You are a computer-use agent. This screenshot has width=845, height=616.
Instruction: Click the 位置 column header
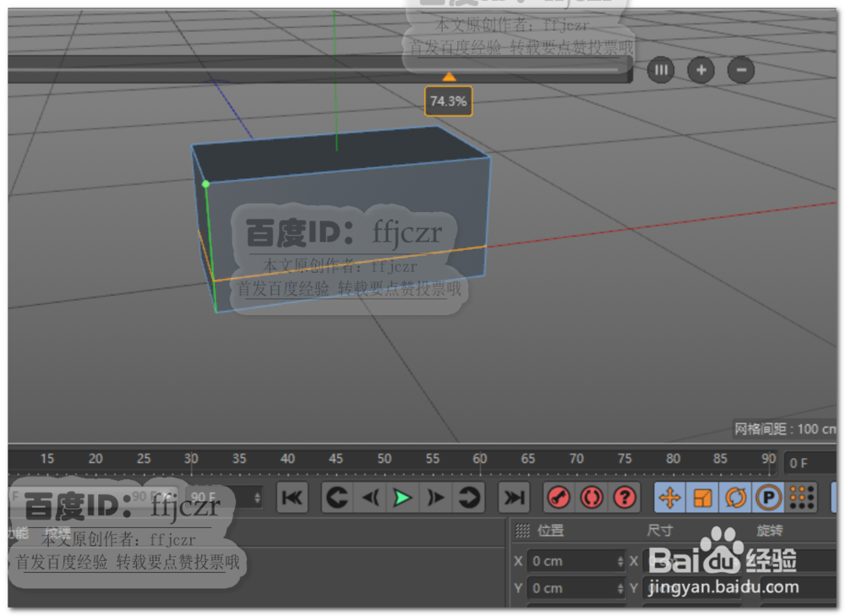point(550,531)
